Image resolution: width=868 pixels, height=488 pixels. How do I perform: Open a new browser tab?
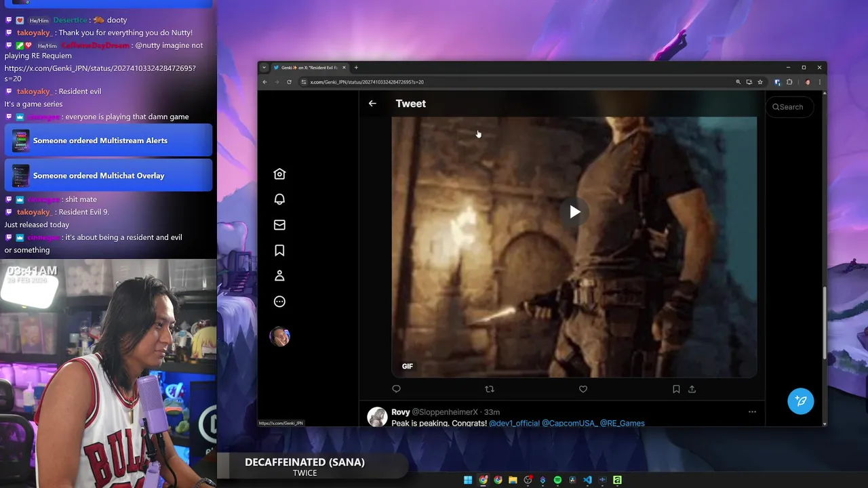click(x=356, y=68)
